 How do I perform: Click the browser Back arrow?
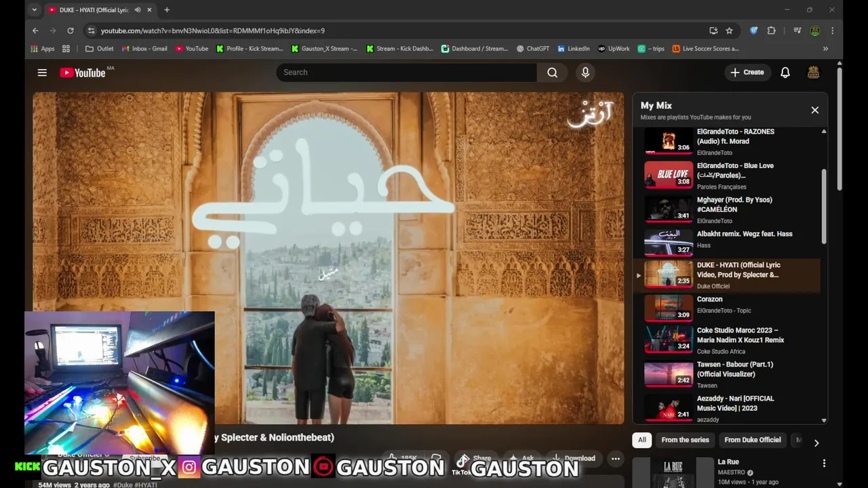[x=35, y=30]
